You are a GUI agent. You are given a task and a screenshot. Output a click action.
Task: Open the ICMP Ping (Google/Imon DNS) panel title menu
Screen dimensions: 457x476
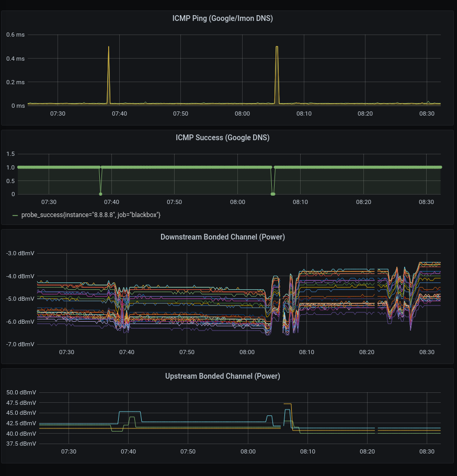(222, 18)
